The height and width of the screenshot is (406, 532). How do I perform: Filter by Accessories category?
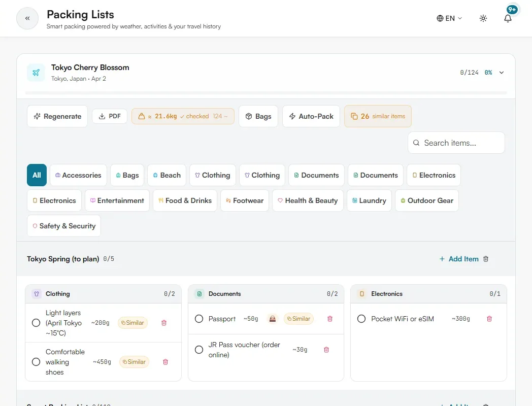coord(78,175)
